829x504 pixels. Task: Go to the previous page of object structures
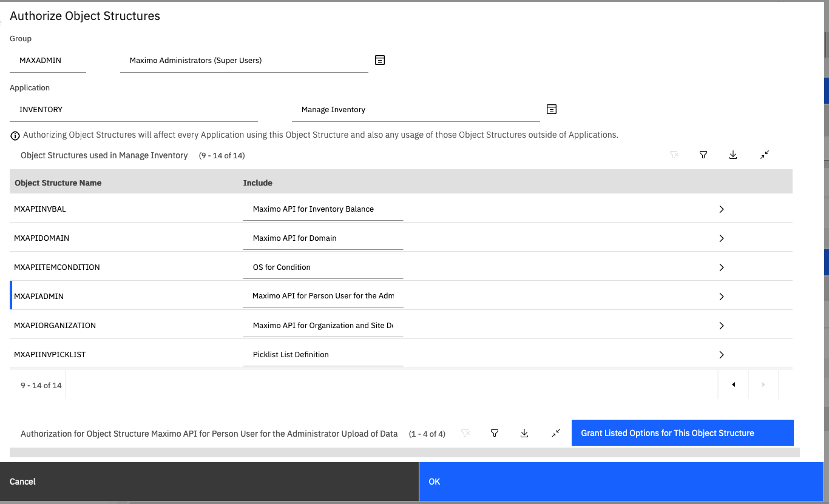click(733, 385)
